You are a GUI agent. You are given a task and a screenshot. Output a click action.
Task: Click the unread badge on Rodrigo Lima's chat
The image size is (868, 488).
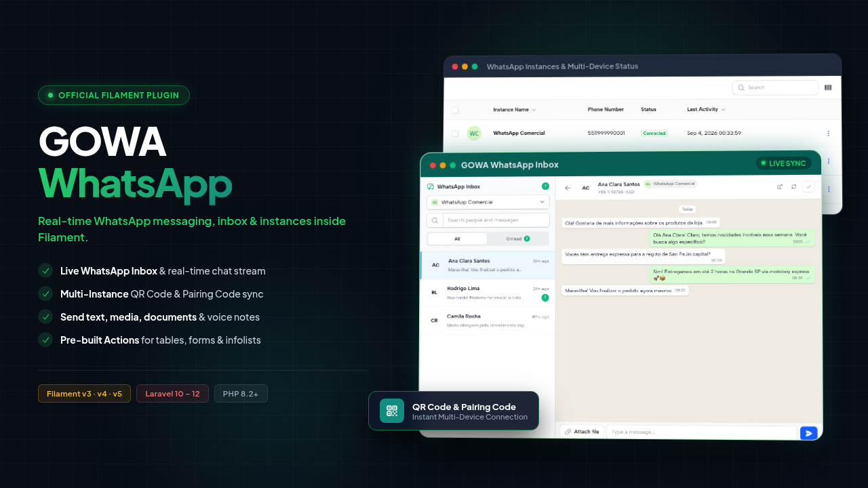(x=545, y=298)
